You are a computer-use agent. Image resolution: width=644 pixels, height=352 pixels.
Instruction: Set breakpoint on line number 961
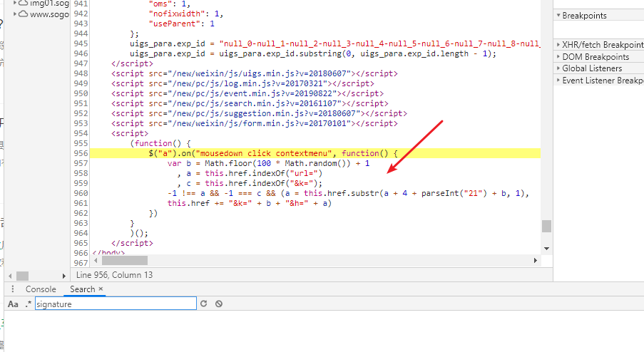(81, 203)
